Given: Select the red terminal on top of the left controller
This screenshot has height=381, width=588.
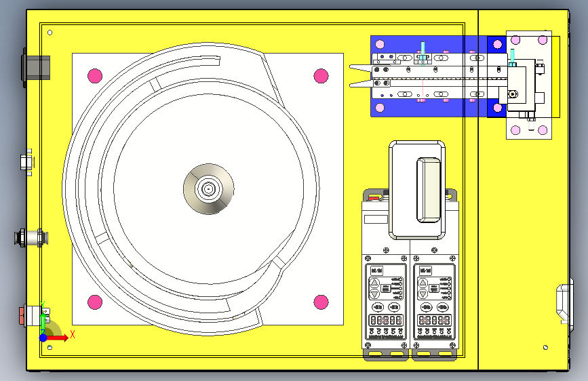Looking at the screenshot, I should point(374,197).
